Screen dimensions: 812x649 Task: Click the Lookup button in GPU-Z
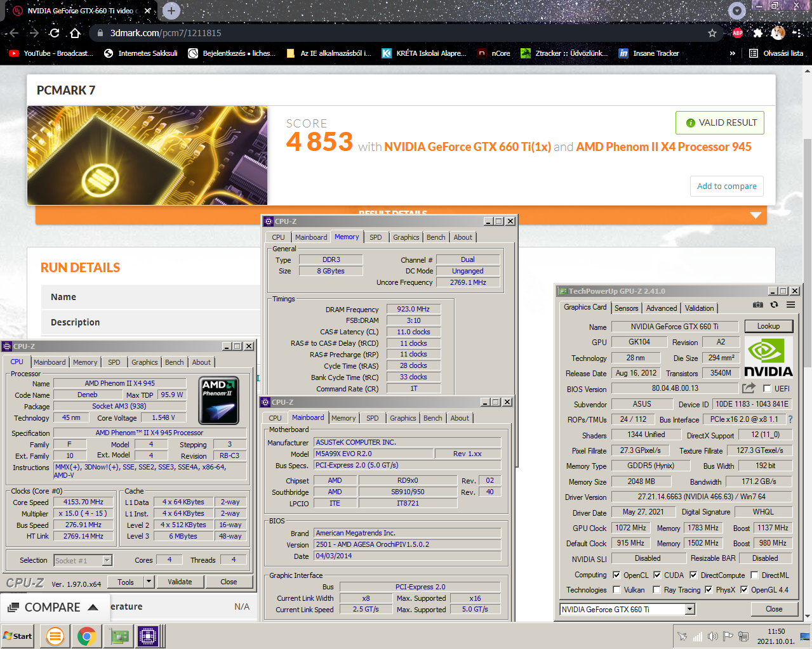768,326
